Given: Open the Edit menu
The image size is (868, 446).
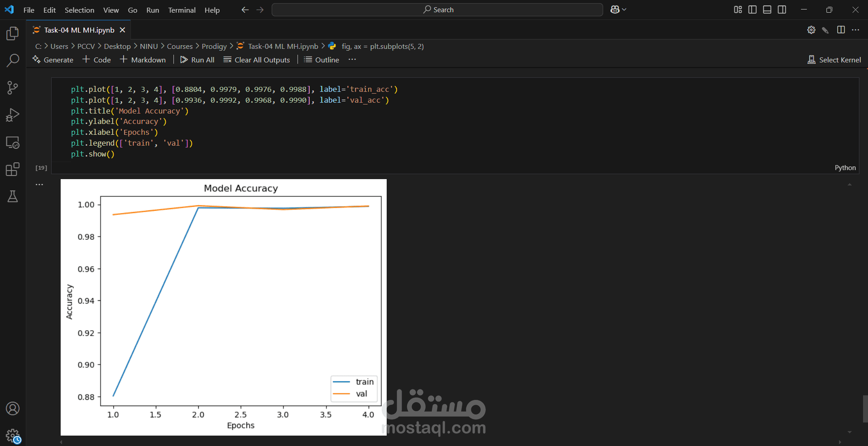Looking at the screenshot, I should [50, 10].
